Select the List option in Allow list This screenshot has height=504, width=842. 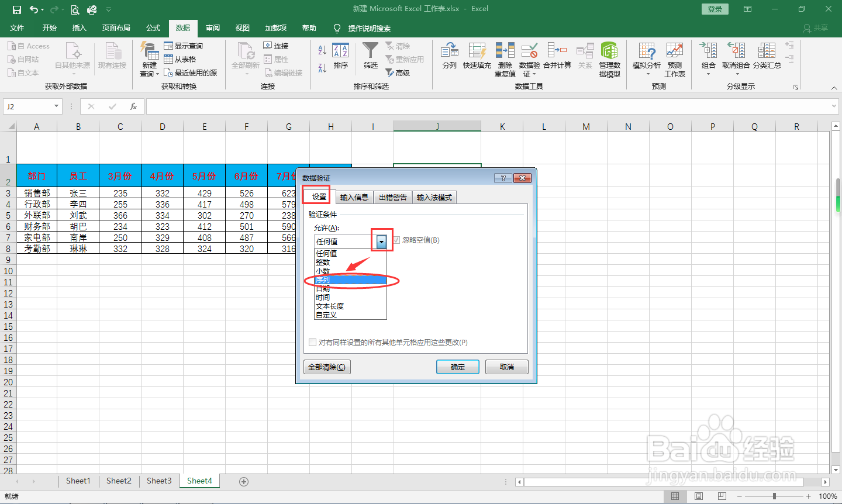(x=350, y=280)
